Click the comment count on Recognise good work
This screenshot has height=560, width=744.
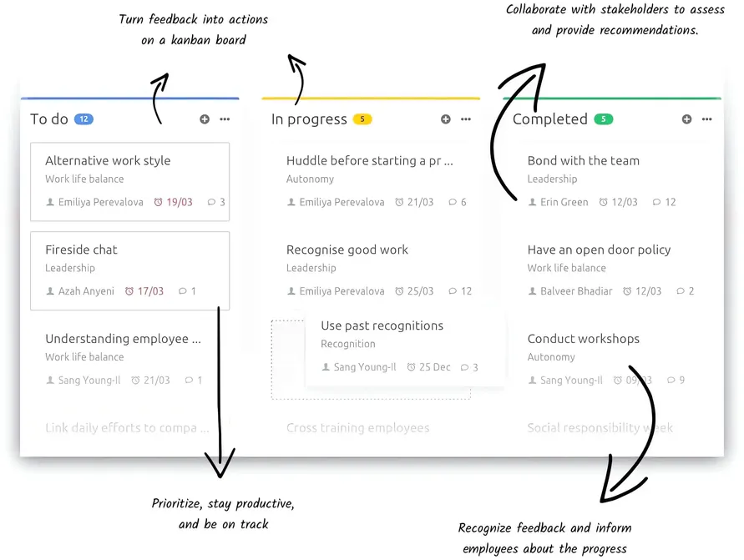point(452,291)
